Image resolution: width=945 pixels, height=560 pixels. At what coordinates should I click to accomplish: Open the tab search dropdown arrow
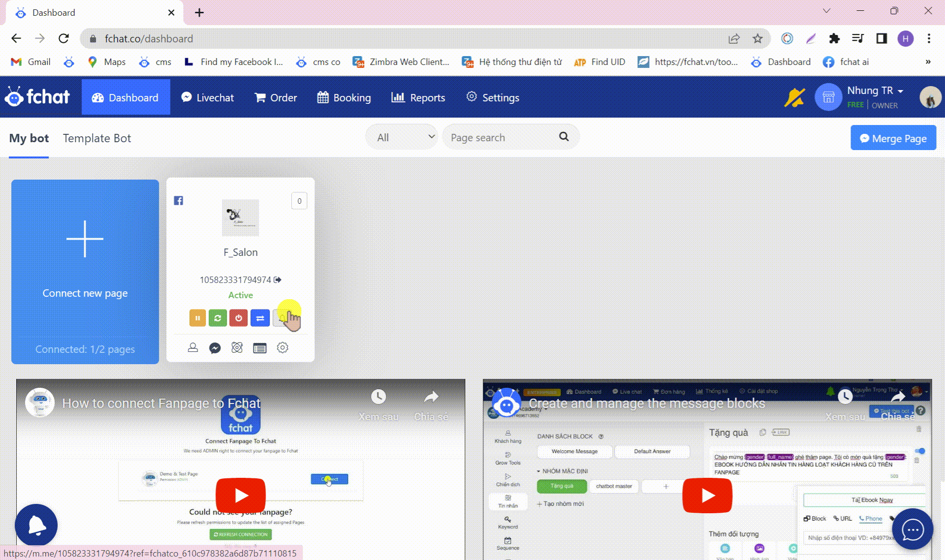[826, 11]
